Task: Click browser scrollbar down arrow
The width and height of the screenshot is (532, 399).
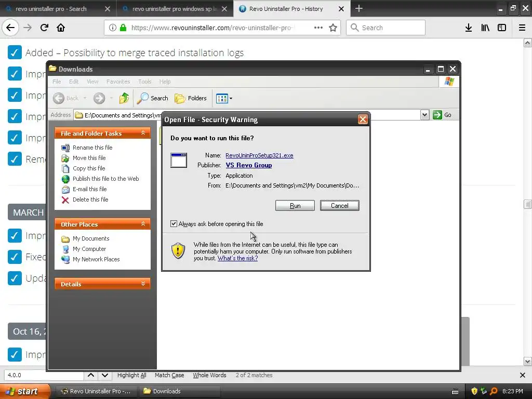Action: (528, 362)
